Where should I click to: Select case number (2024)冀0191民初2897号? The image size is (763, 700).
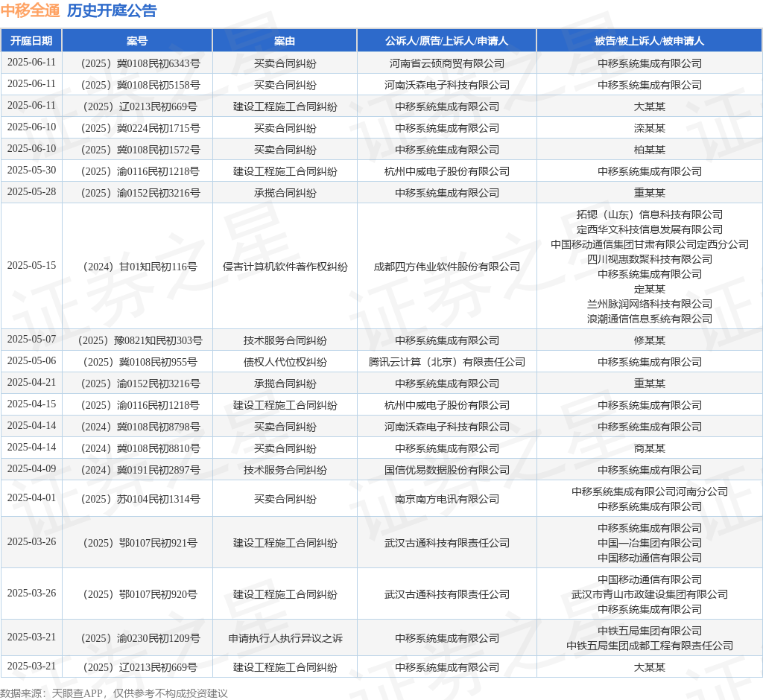[140, 470]
